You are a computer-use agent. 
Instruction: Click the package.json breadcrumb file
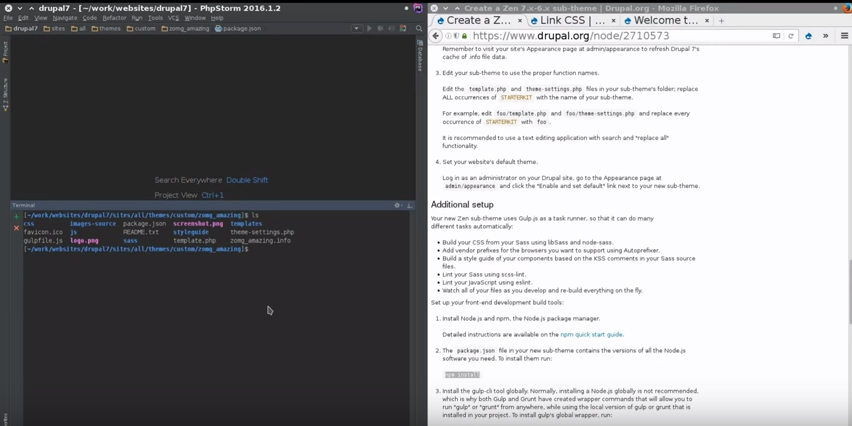tap(238, 28)
